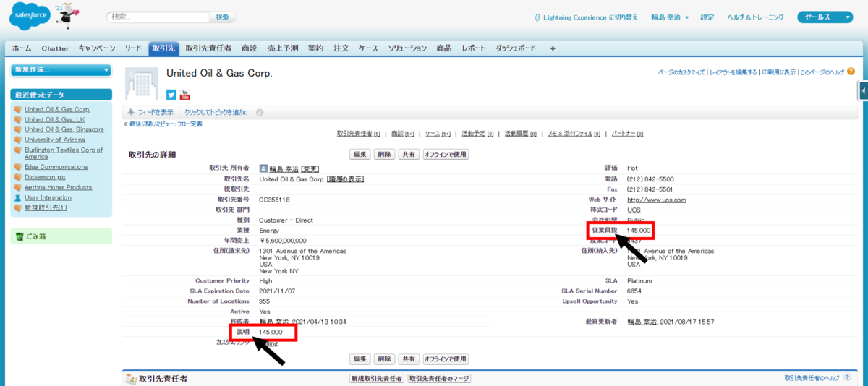Go to the ホーム tab
The width and height of the screenshot is (868, 386).
coord(22,48)
